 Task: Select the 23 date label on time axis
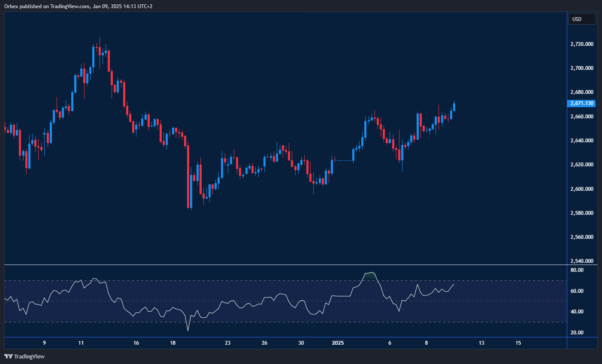pos(228,343)
